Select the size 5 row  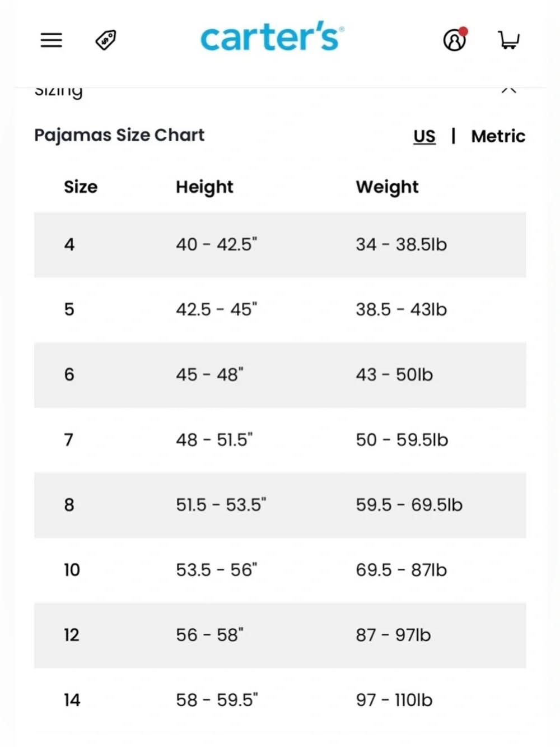[x=280, y=309]
